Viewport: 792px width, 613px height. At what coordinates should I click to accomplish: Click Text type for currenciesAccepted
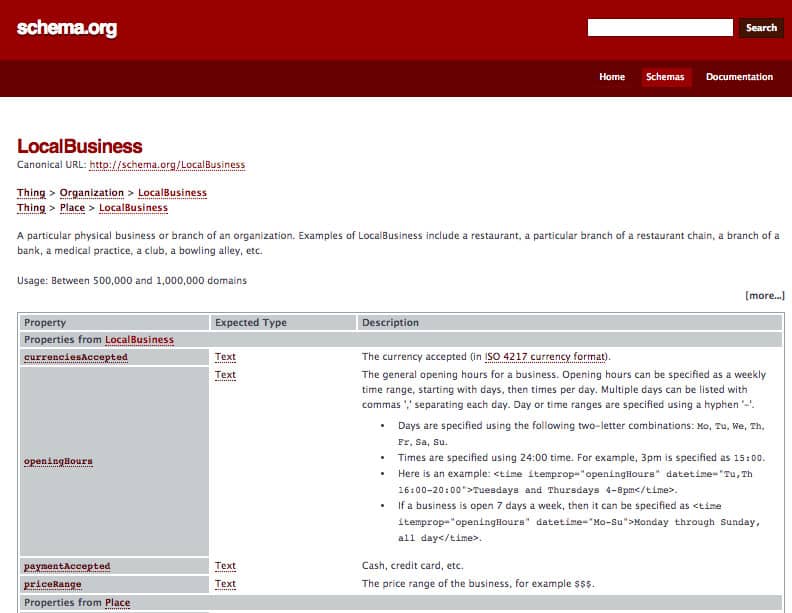pyautogui.click(x=225, y=356)
